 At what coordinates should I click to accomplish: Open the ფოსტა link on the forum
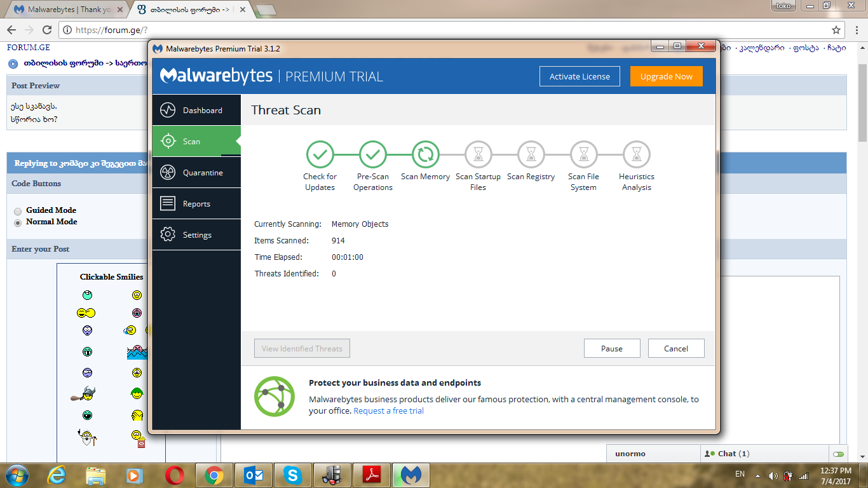click(x=804, y=48)
